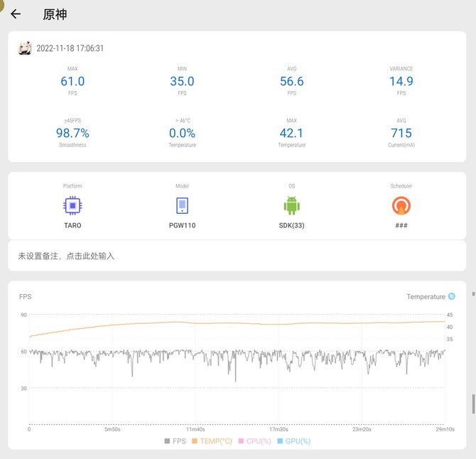
Task: Click the orange Scheduler icon
Action: pos(401,206)
